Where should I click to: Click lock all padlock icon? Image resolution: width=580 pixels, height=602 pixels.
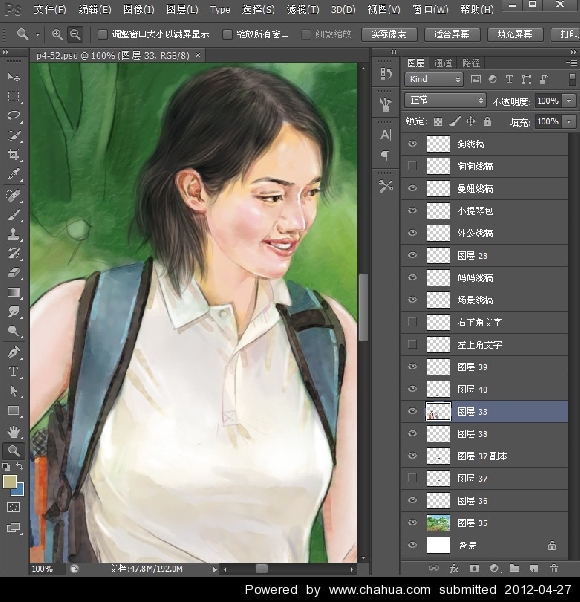click(487, 122)
